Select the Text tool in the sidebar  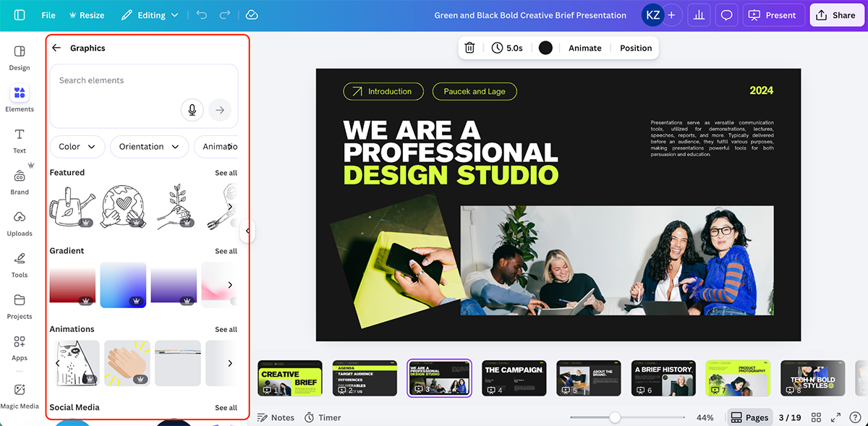(20, 139)
